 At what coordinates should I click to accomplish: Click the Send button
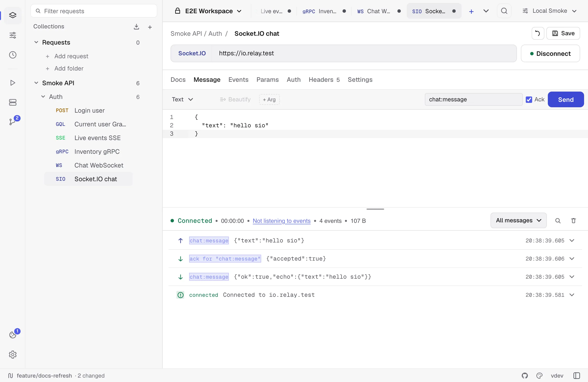pyautogui.click(x=566, y=99)
